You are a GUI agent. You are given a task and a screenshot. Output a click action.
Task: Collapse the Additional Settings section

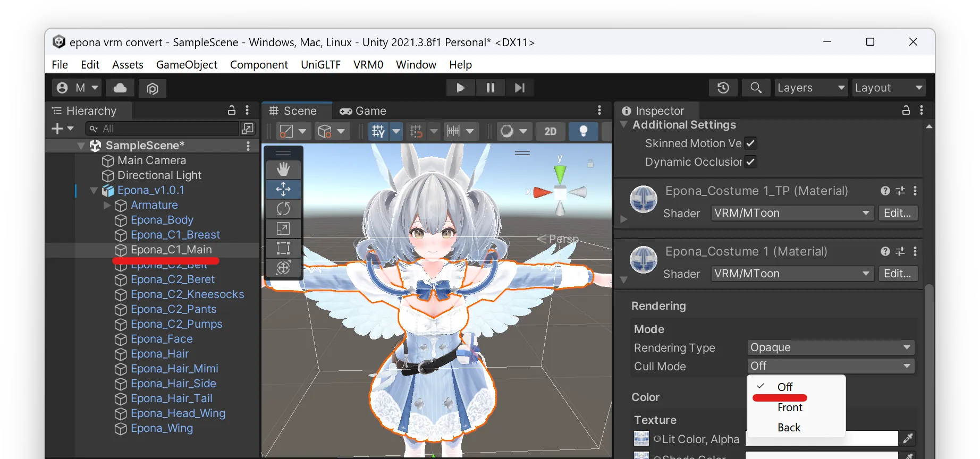(624, 125)
